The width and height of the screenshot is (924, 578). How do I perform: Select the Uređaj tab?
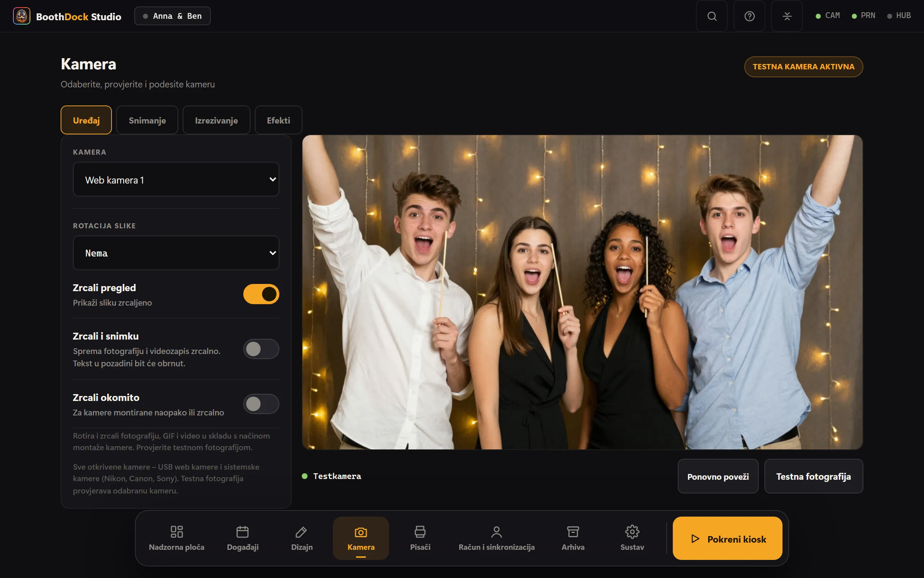(x=86, y=120)
